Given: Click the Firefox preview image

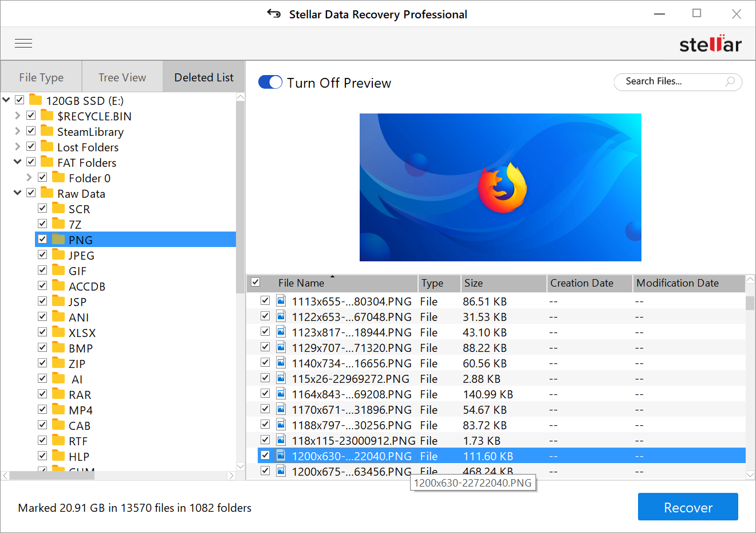Looking at the screenshot, I should pos(500,187).
